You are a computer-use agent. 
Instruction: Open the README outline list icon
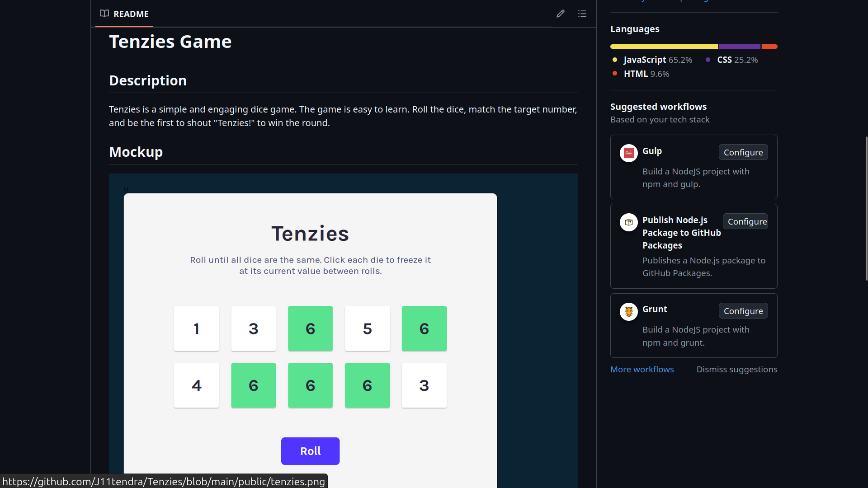point(582,14)
